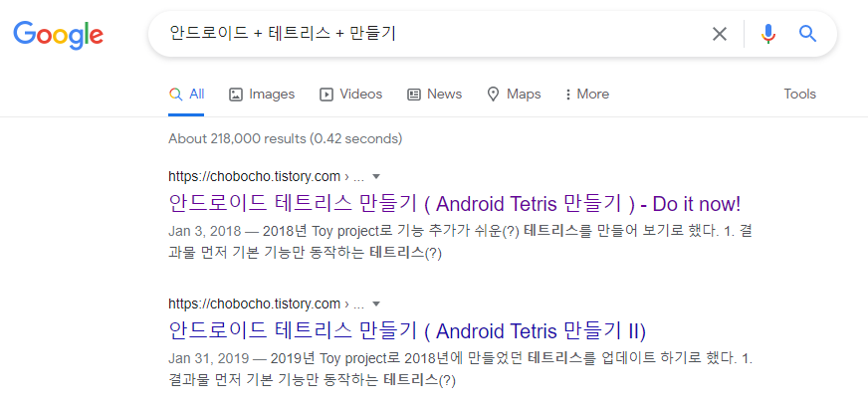Click the second result's chobocho.tistory.com URL
Viewport: 868px width, 405px height.
tap(254, 304)
